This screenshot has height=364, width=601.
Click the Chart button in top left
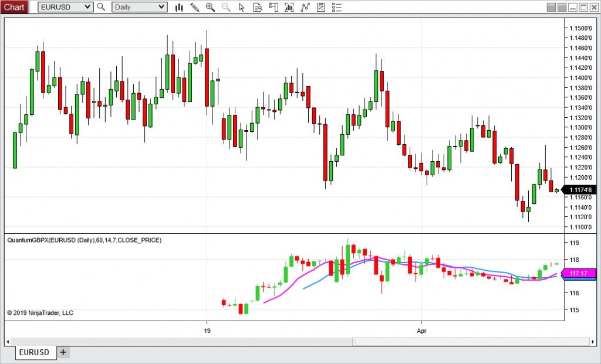(x=13, y=7)
